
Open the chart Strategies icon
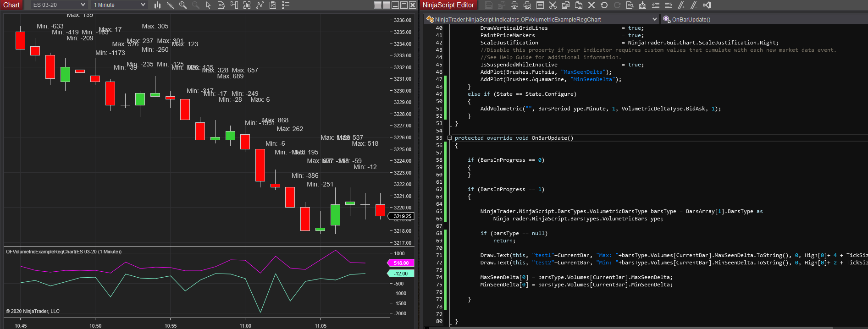(273, 5)
